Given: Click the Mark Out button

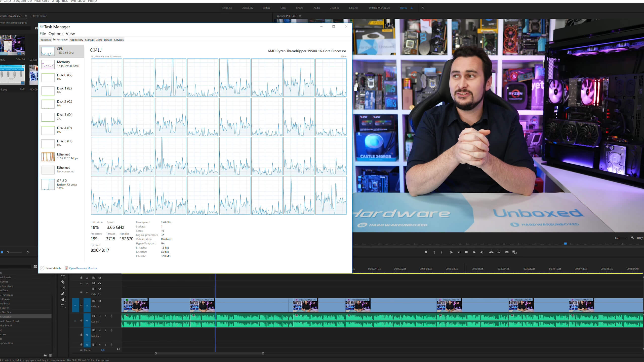Looking at the screenshot, I should [x=441, y=252].
